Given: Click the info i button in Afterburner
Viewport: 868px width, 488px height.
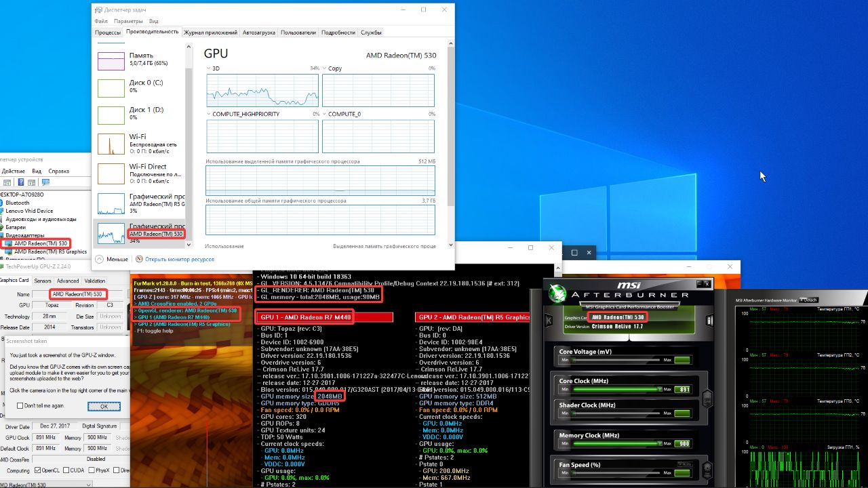Looking at the screenshot, I should point(709,321).
